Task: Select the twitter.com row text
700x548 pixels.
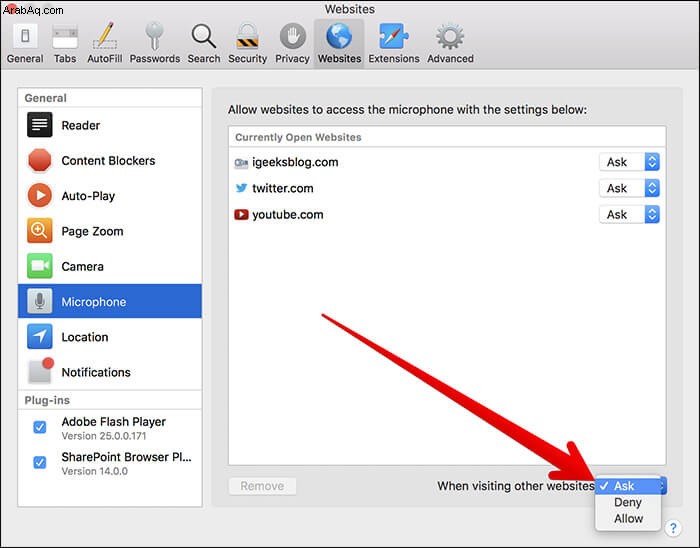Action: (283, 188)
